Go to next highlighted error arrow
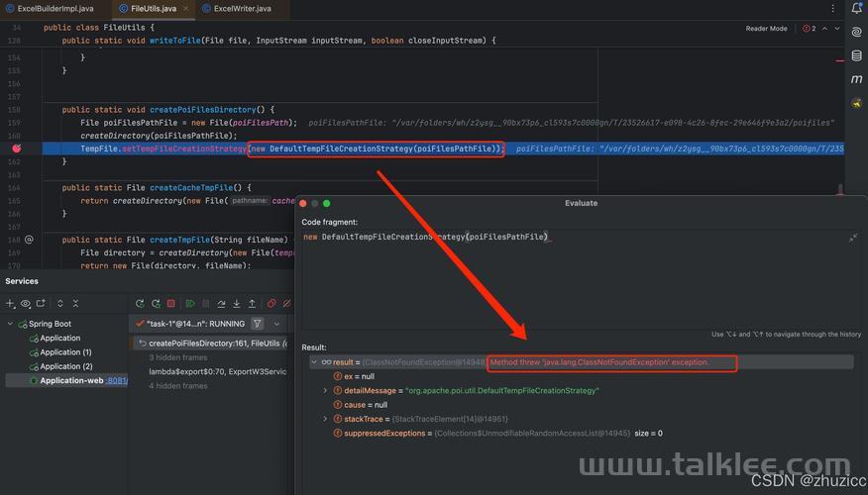Image resolution: width=868 pixels, height=495 pixels. pos(837,28)
